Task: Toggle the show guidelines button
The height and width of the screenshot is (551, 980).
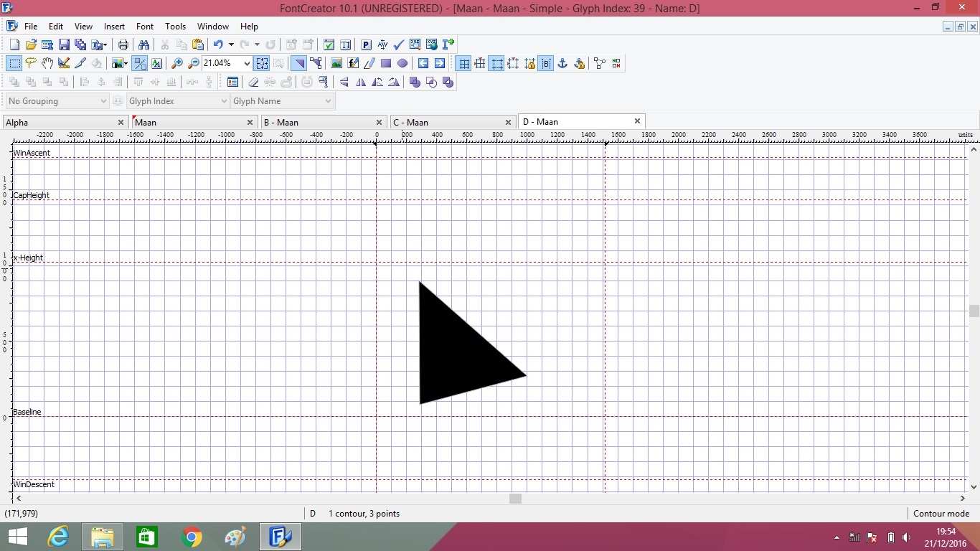Action: point(480,63)
